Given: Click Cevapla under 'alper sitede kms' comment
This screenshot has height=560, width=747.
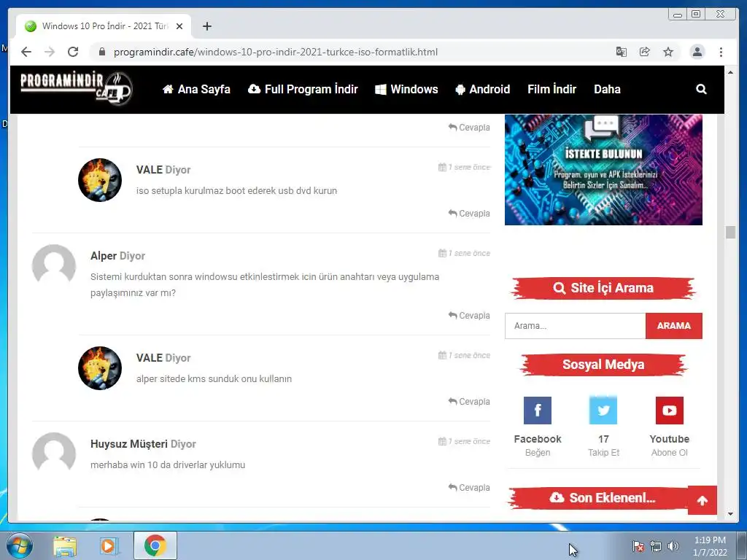Looking at the screenshot, I should [x=469, y=402].
